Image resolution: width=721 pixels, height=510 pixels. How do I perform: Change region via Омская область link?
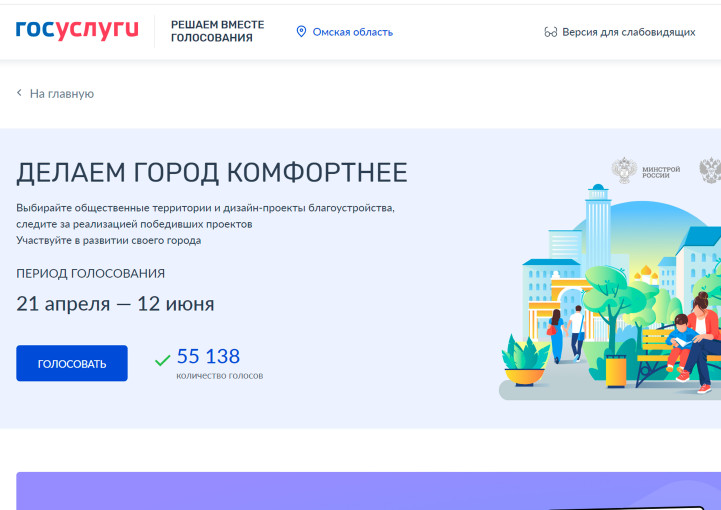pos(353,32)
